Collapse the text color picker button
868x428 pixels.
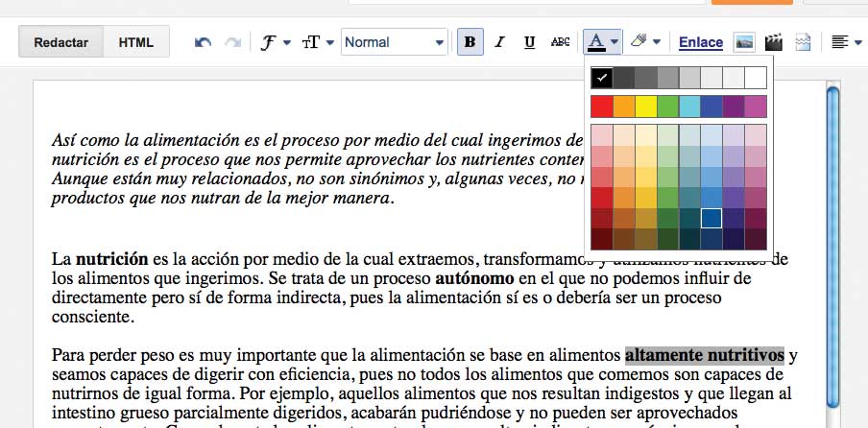(x=602, y=42)
